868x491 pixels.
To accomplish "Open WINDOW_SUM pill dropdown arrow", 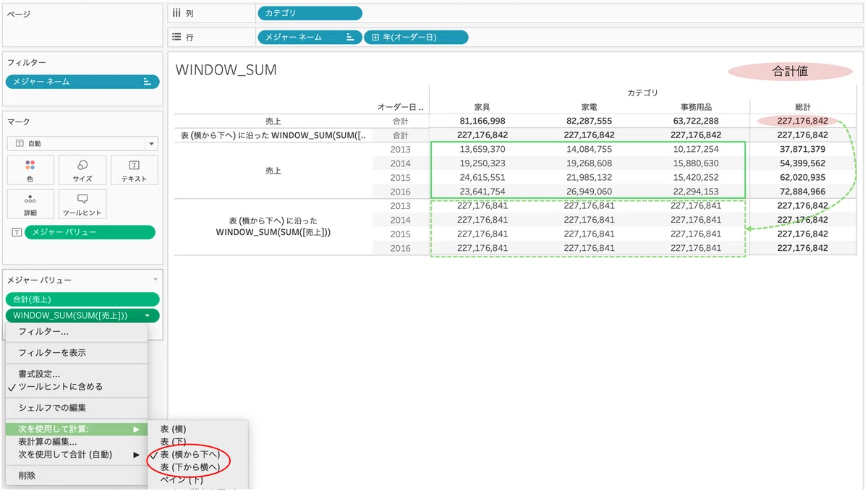I will point(148,315).
